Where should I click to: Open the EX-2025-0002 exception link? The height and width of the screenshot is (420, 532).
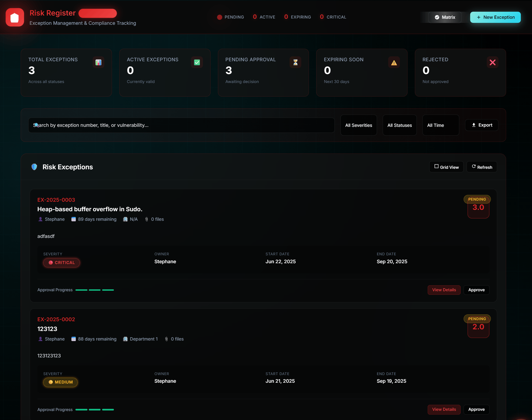tap(56, 319)
